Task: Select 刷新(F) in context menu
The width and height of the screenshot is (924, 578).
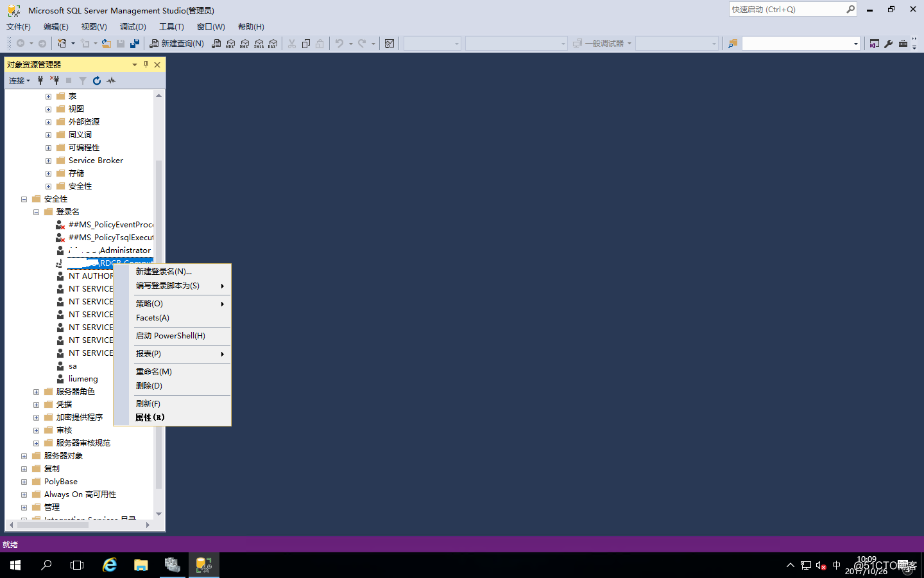Action: 172,404
